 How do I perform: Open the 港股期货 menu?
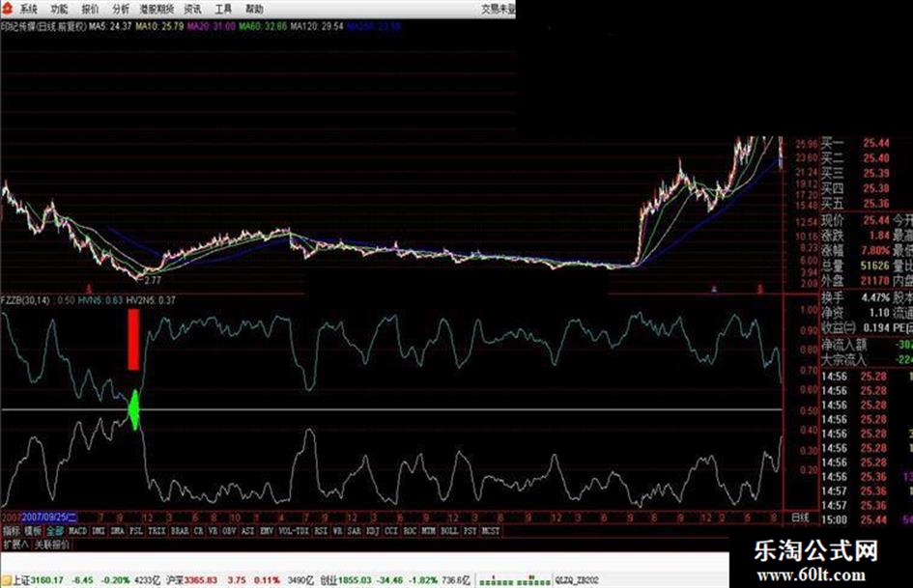(x=157, y=9)
